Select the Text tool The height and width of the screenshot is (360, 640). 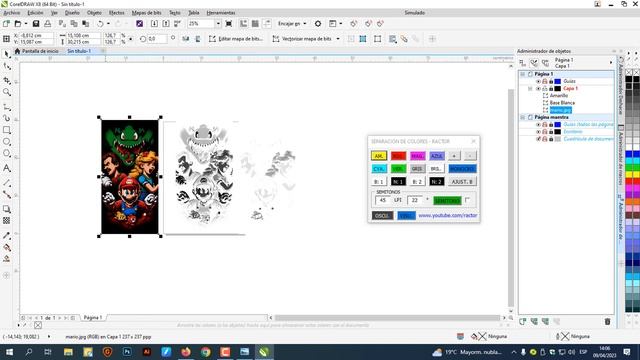pyautogui.click(x=7, y=168)
